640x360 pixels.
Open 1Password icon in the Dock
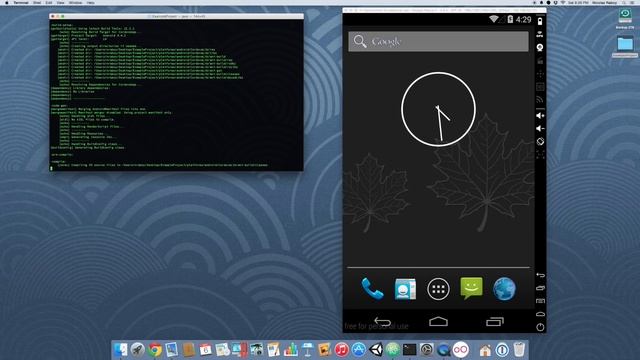[502, 350]
